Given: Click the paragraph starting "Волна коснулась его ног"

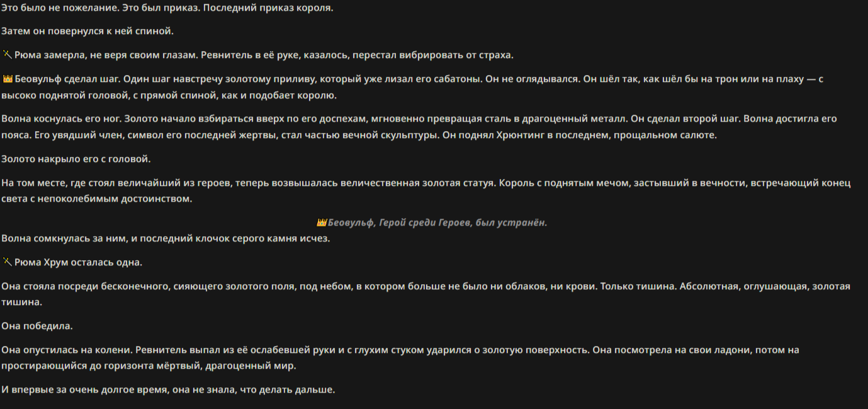Looking at the screenshot, I should point(419,127).
